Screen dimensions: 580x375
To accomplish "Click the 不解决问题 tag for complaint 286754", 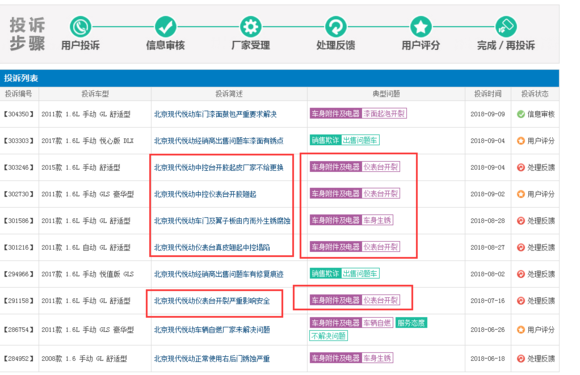I will tap(328, 336).
